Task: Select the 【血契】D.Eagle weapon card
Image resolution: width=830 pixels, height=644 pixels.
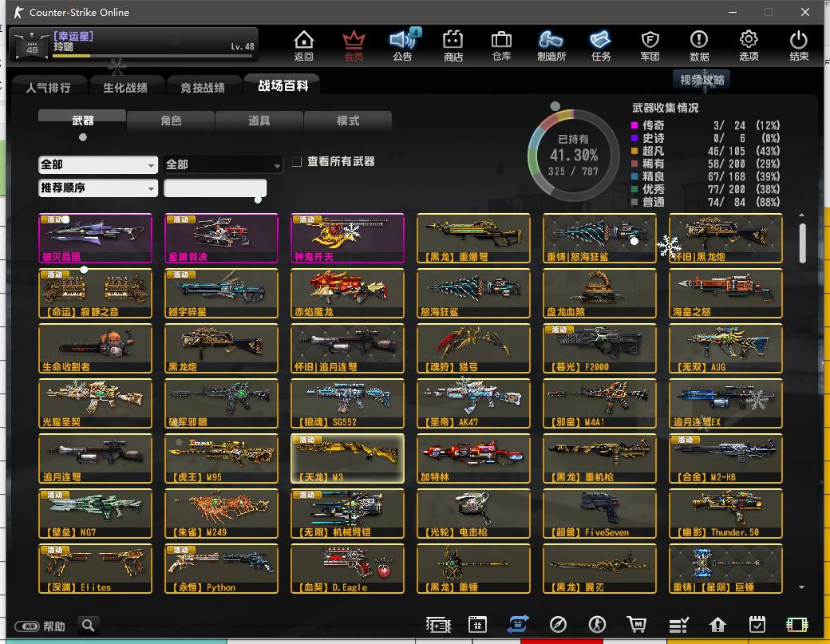Action: point(347,569)
